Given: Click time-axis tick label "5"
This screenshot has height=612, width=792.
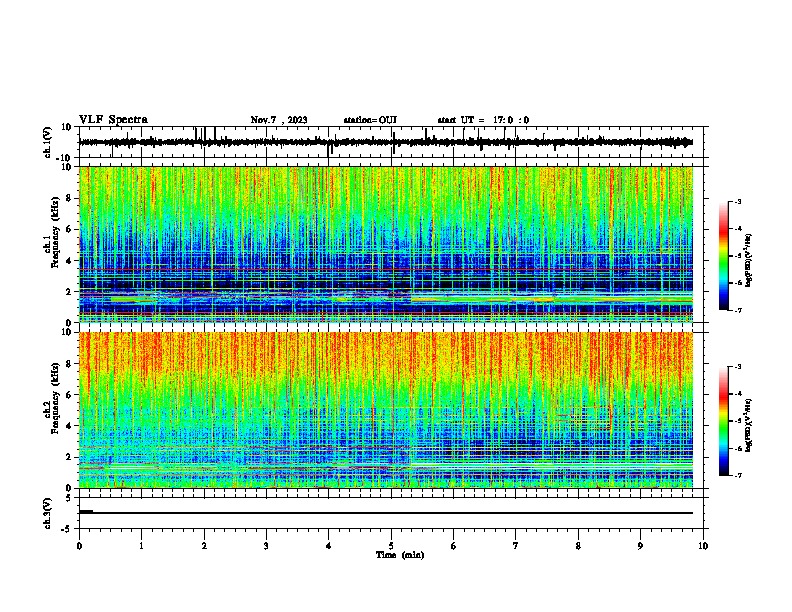Looking at the screenshot, I should tap(391, 546).
